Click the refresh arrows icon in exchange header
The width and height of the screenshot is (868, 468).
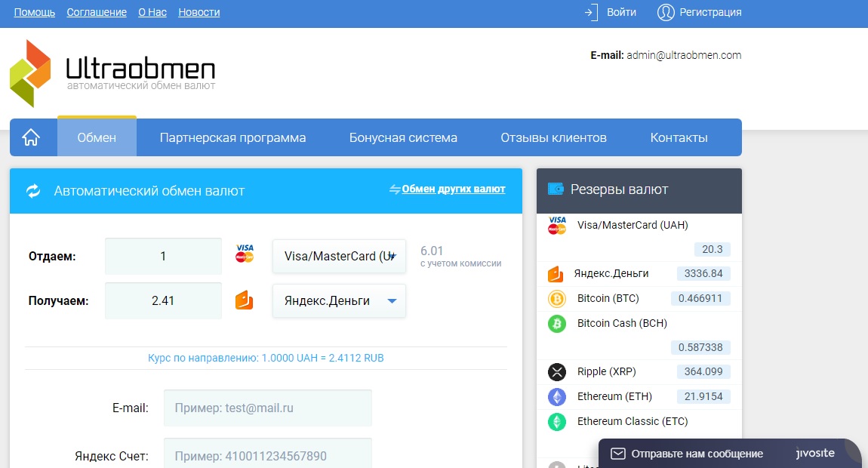tap(33, 191)
